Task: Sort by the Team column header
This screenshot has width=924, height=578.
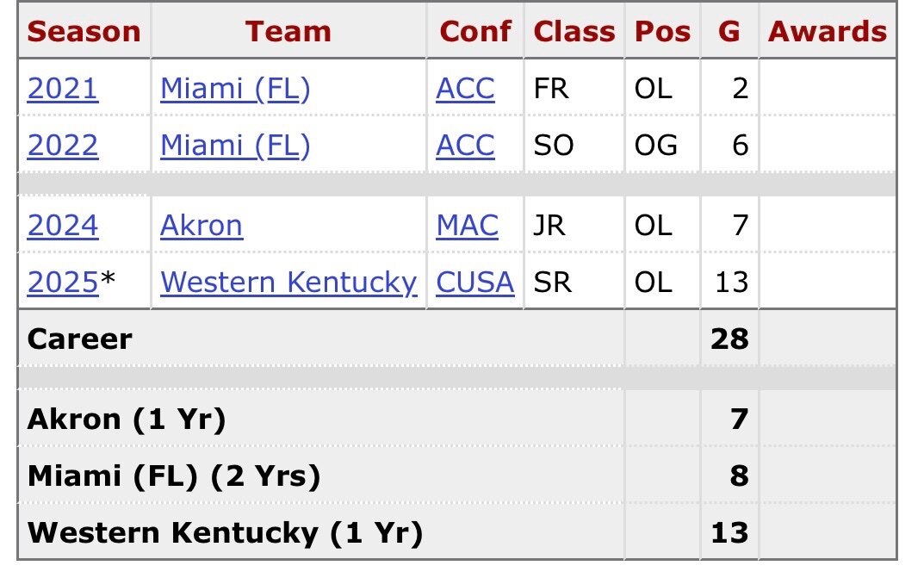Action: pos(288,32)
